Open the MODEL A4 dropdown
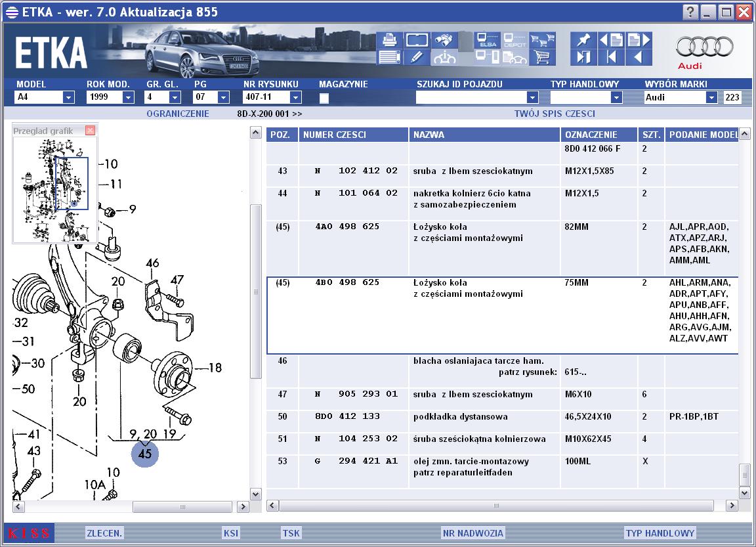756x547 pixels. 68,97
